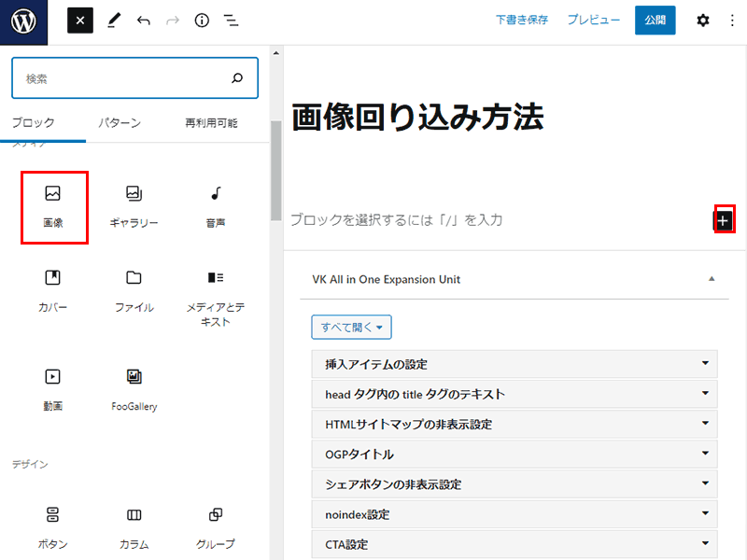Image resolution: width=747 pixels, height=560 pixels.
Task: Expand the 挿入アイテムの設定 section
Action: click(x=514, y=364)
